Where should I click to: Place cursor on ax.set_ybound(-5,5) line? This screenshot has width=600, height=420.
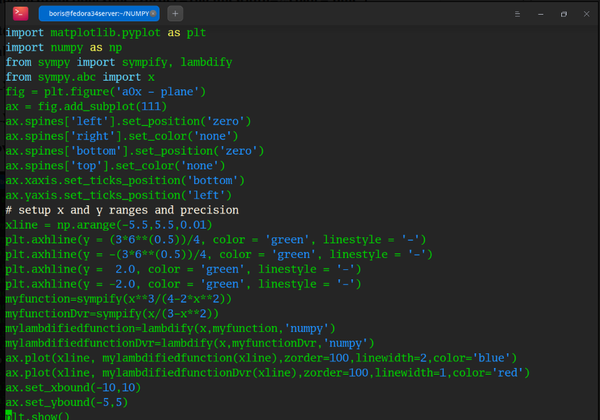pyautogui.click(x=67, y=402)
